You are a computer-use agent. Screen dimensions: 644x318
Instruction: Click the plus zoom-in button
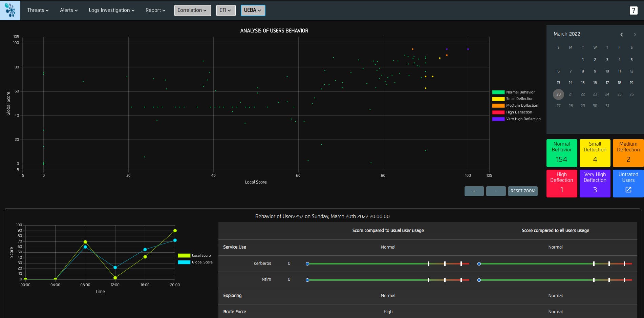(x=474, y=191)
